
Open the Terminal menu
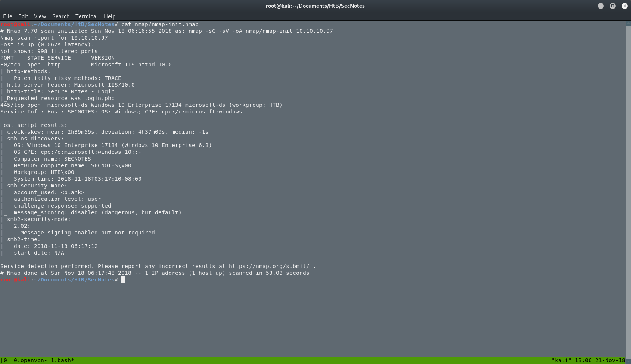pos(86,16)
